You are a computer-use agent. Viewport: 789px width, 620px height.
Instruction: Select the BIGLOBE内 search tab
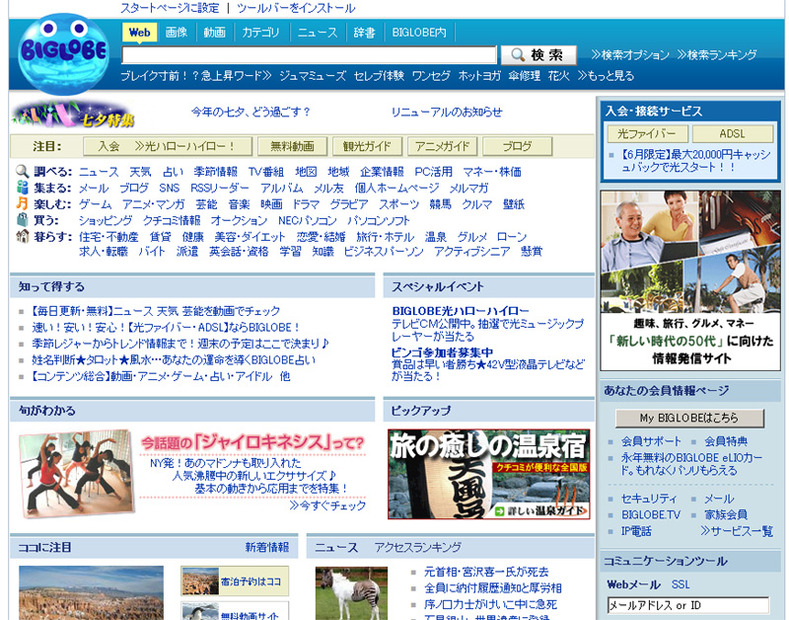419,33
